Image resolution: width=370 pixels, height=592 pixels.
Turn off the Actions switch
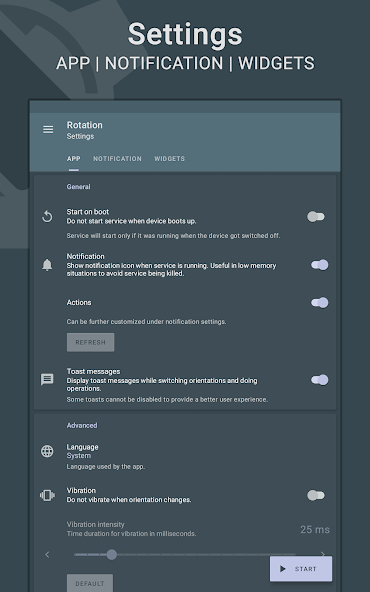point(319,302)
